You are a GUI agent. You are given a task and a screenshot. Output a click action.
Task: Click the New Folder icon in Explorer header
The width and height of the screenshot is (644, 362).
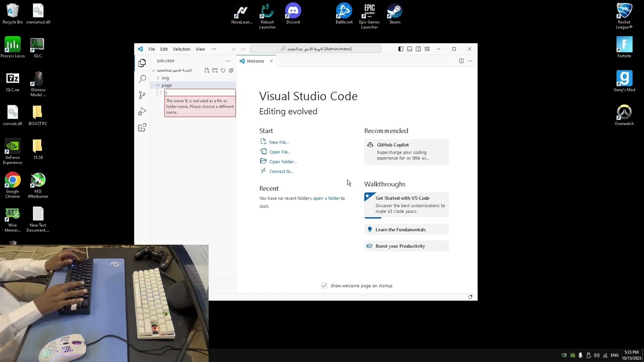(215, 70)
